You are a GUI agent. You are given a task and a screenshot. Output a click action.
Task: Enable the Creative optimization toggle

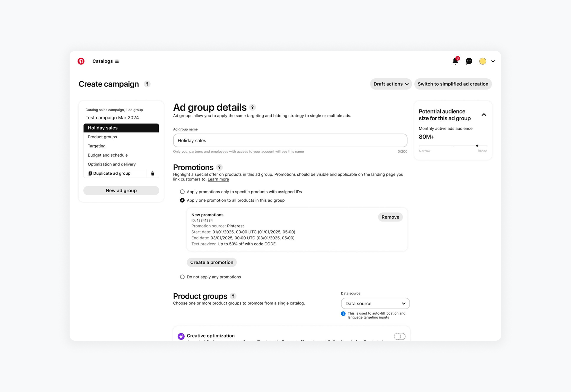click(x=399, y=336)
